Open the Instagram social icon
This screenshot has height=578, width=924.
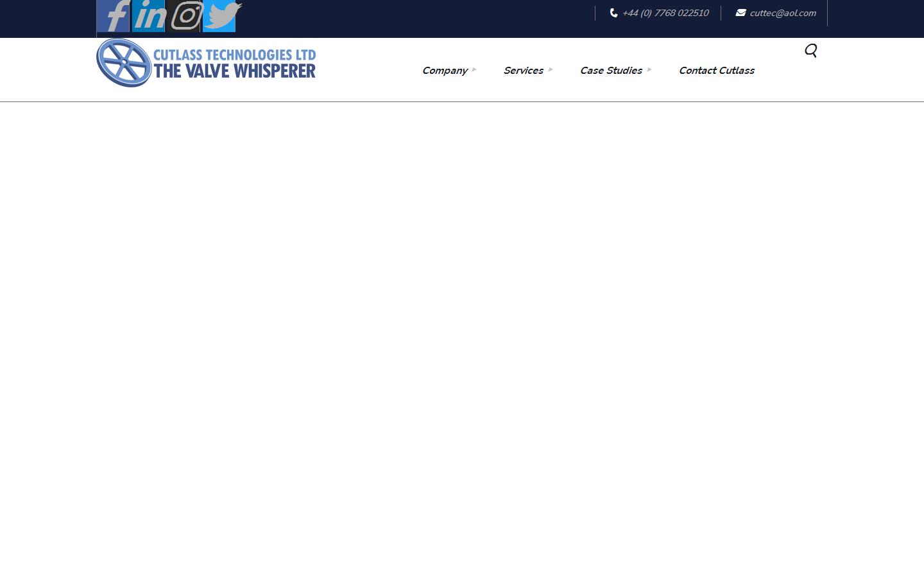(185, 16)
